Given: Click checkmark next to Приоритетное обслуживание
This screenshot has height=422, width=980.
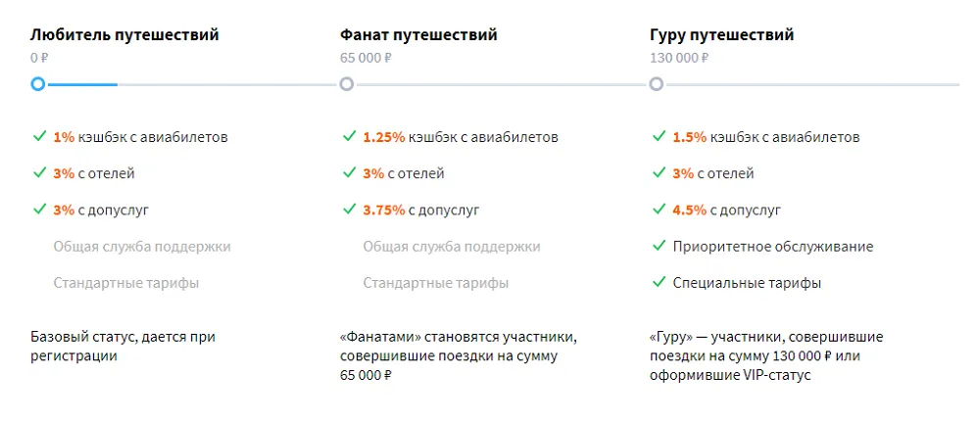Looking at the screenshot, I should click(659, 246).
